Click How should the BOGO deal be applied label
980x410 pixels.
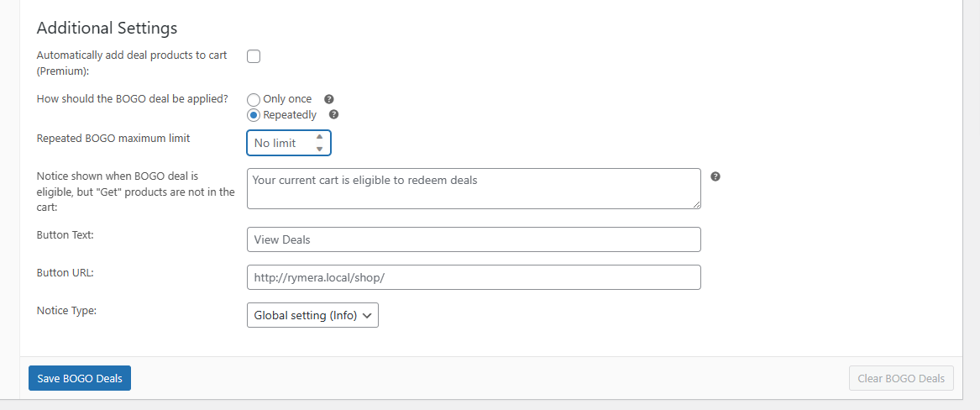(x=133, y=98)
